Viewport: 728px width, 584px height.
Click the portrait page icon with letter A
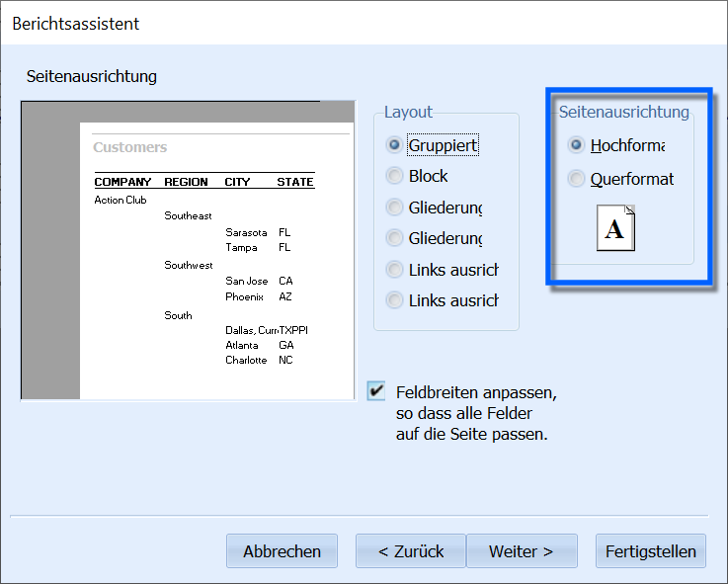pyautogui.click(x=615, y=228)
